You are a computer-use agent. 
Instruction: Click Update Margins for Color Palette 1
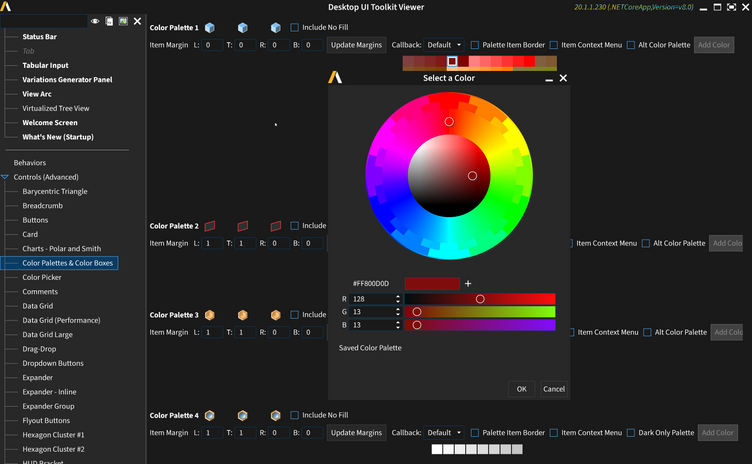click(x=356, y=45)
